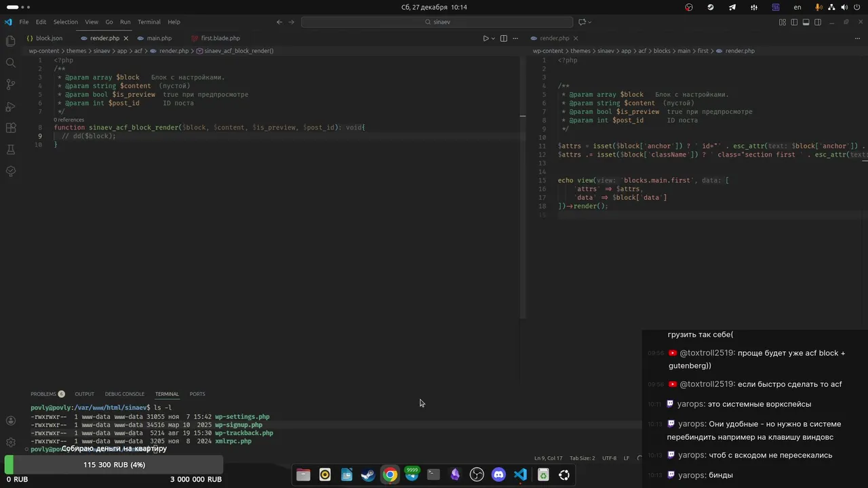The height and width of the screenshot is (488, 868).
Task: Open the Terminal app from the dock
Action: click(433, 475)
